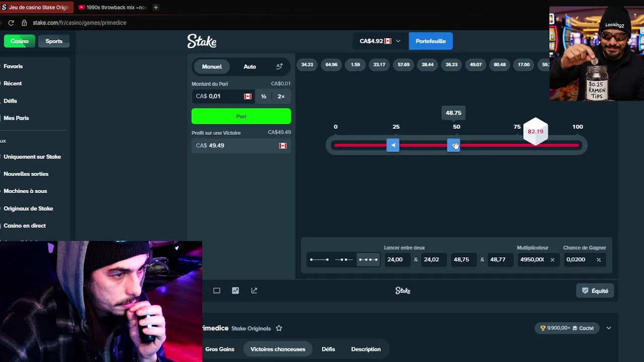Open the Victoires chanceuses tab
This screenshot has width=644, height=362.
(x=278, y=349)
